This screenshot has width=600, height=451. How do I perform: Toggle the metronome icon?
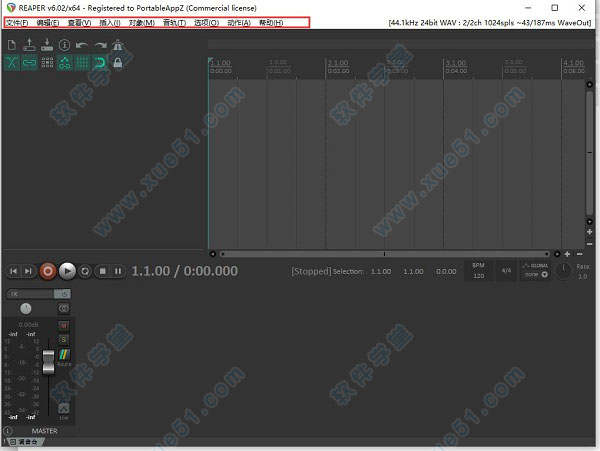click(x=117, y=45)
